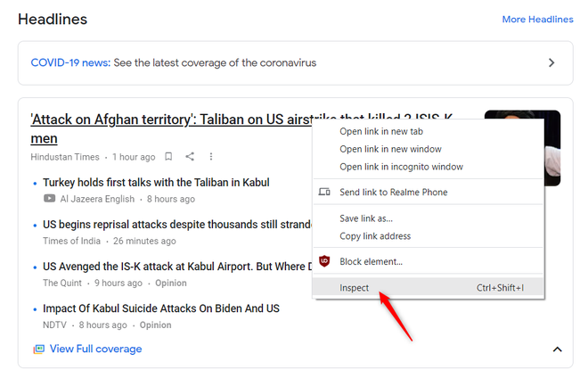Open Impact Of Kabul Suicide Attacks article

(x=161, y=308)
